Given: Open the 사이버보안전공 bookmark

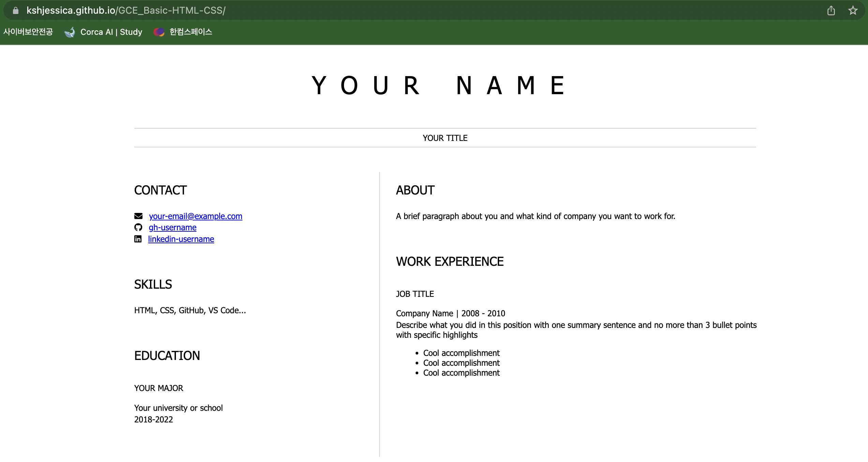Looking at the screenshot, I should [x=28, y=32].
